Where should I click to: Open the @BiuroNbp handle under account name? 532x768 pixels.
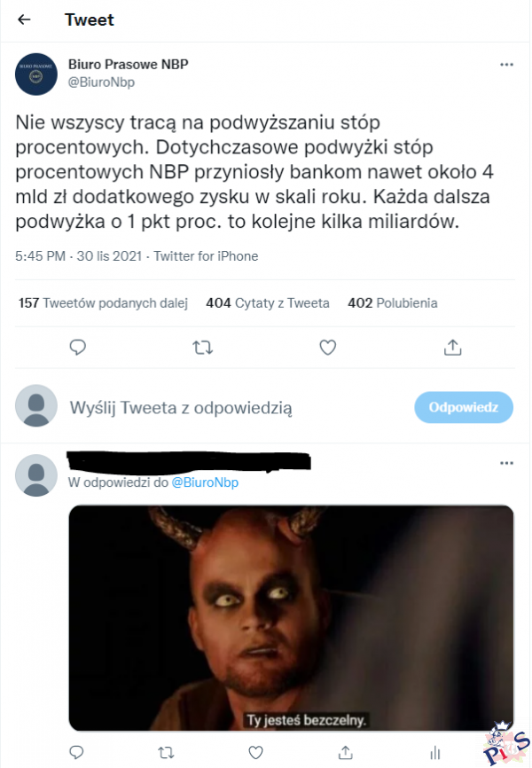(101, 82)
